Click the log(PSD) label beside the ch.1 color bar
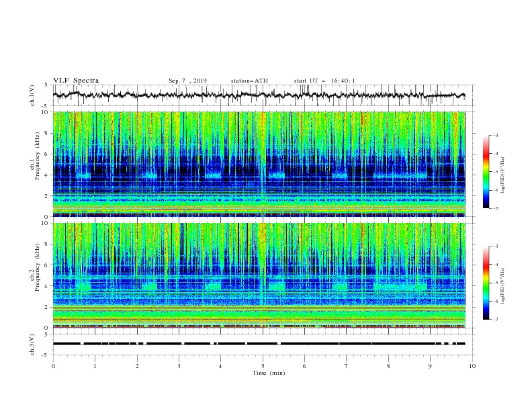Viewport: 532px width, 411px height. pos(503,175)
